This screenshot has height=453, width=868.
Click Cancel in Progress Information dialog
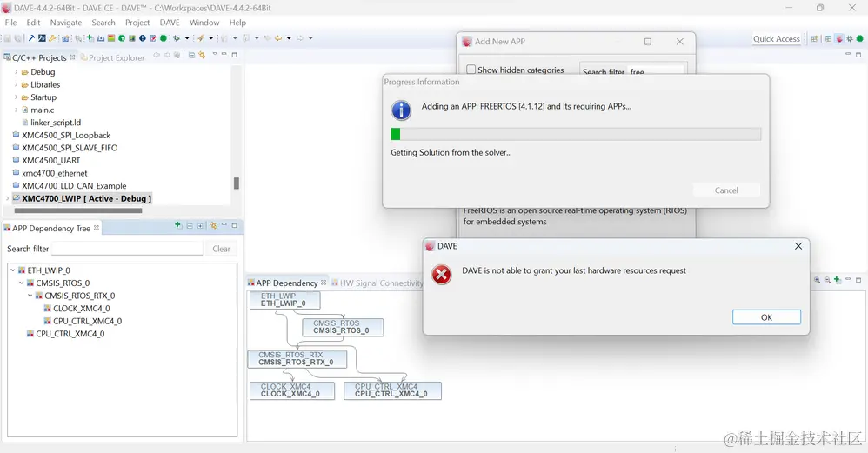pyautogui.click(x=725, y=190)
